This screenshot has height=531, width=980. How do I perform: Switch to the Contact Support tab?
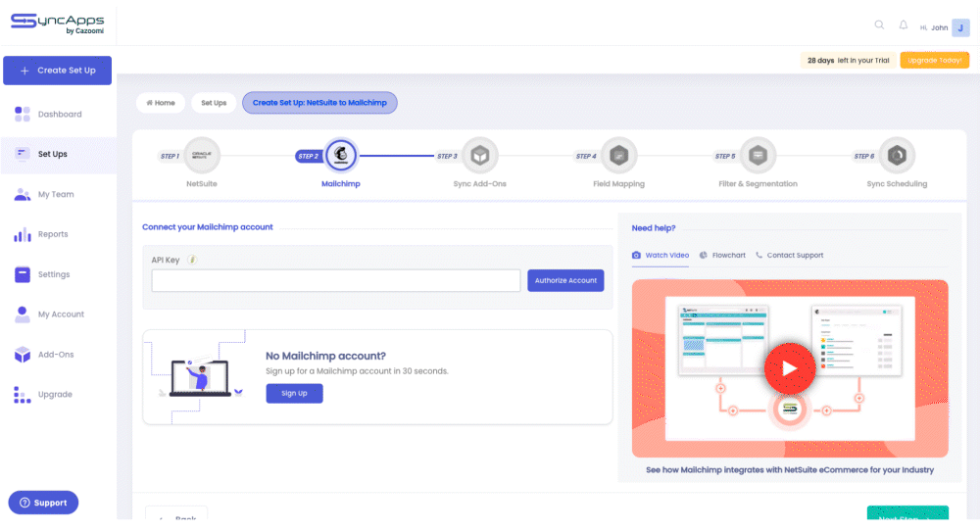(x=789, y=255)
